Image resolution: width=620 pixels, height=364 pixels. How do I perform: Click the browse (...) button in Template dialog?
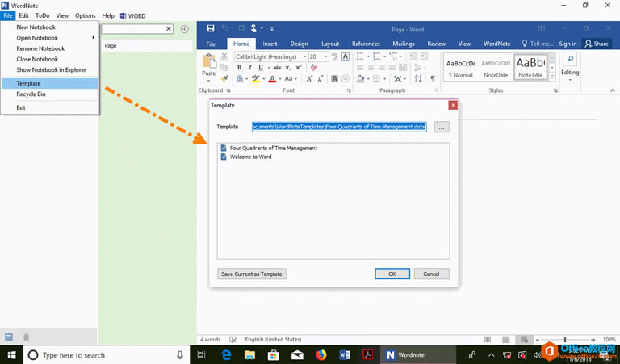pyautogui.click(x=442, y=128)
